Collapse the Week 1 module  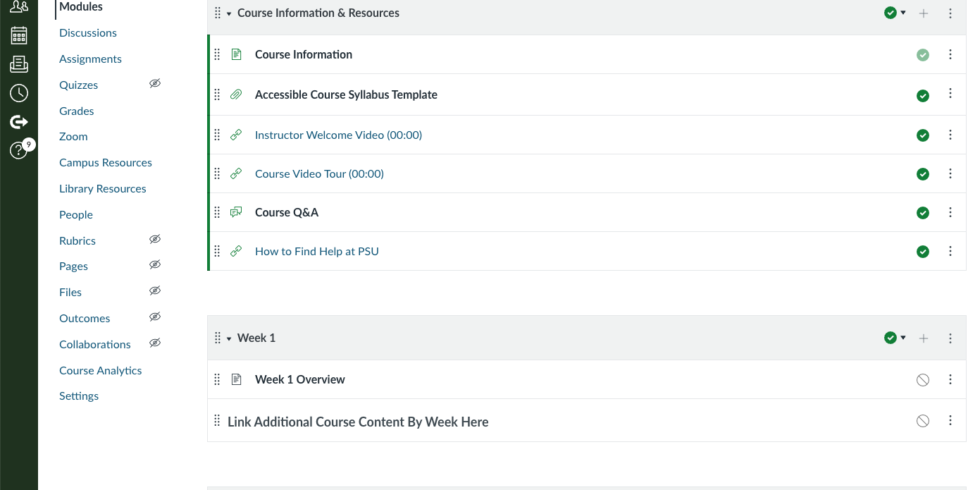(x=229, y=339)
